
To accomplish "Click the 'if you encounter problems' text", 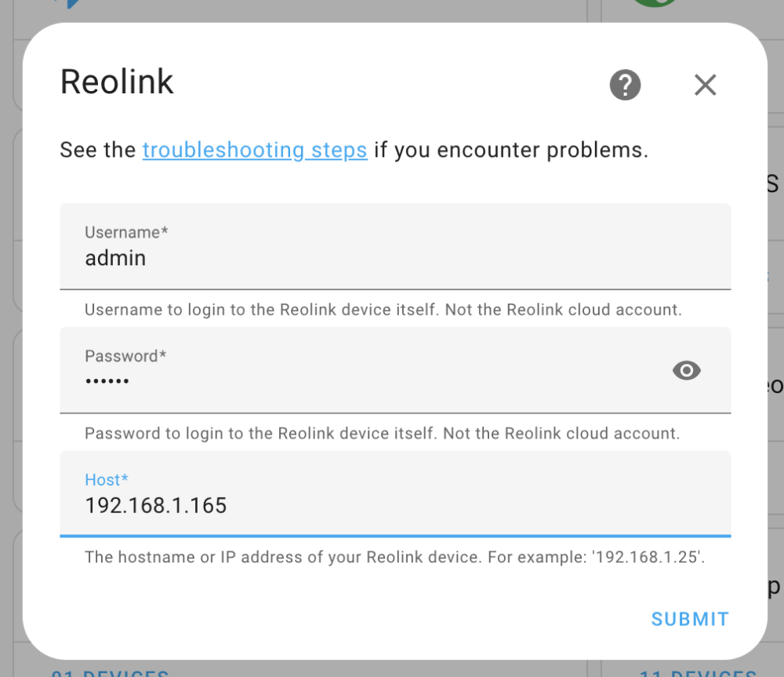I will (x=511, y=150).
